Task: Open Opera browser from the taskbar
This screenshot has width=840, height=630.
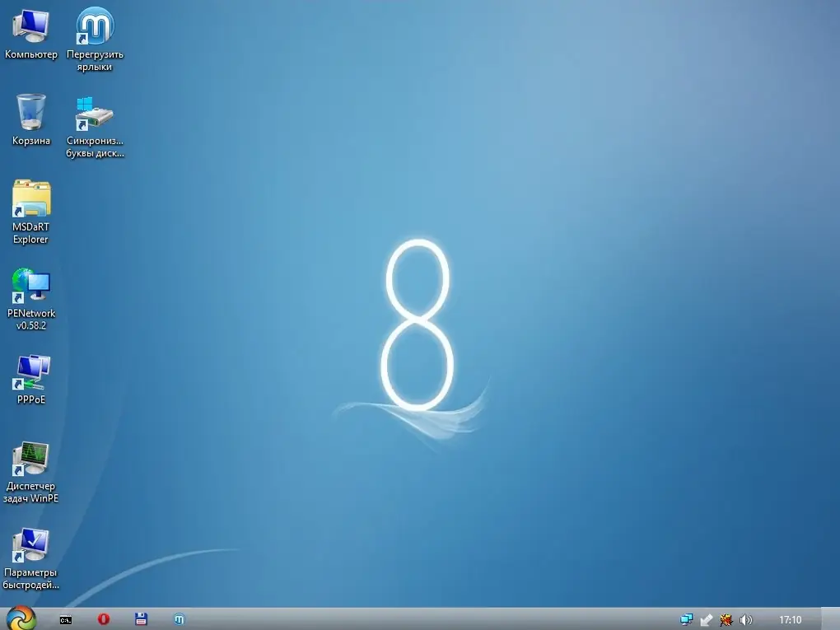Action: [x=103, y=619]
